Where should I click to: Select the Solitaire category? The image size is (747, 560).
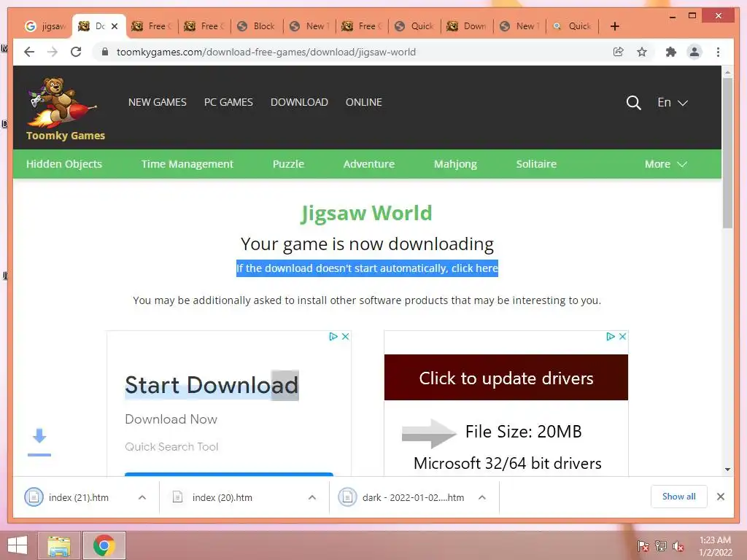536,164
